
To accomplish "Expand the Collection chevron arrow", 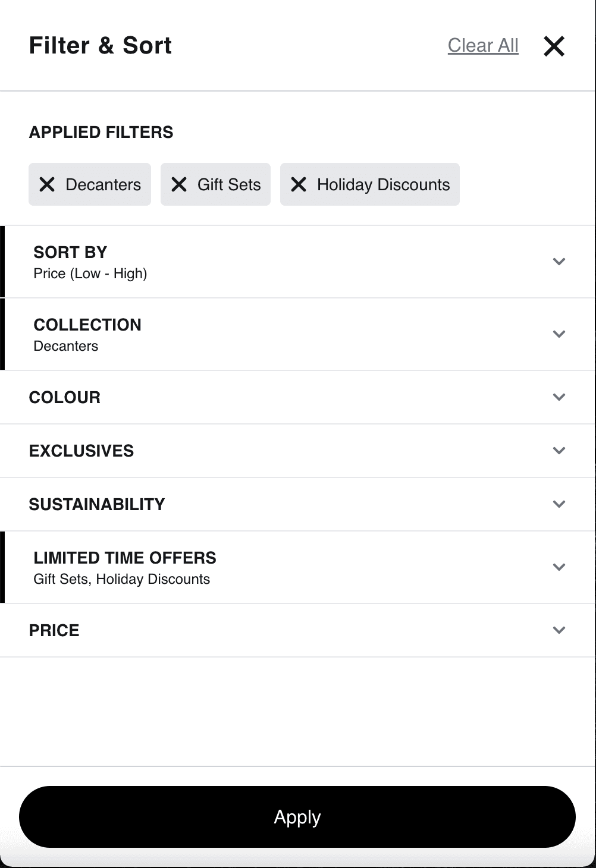I will pyautogui.click(x=559, y=334).
